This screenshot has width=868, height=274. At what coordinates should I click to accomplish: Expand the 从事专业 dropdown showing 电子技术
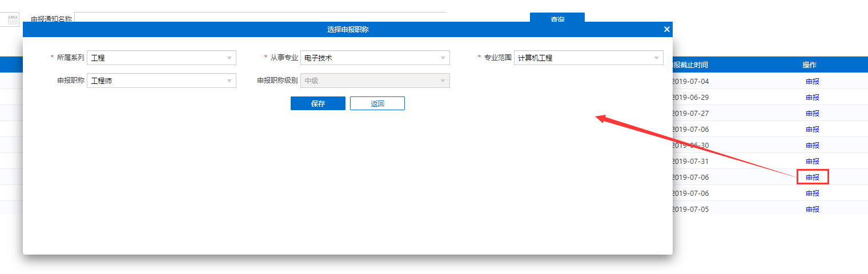pyautogui.click(x=375, y=58)
